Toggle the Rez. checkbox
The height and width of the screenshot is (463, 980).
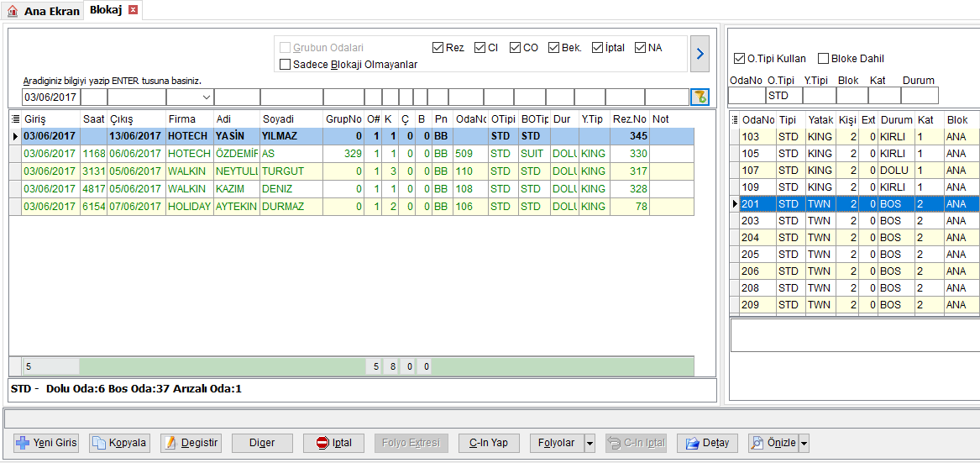coord(438,48)
